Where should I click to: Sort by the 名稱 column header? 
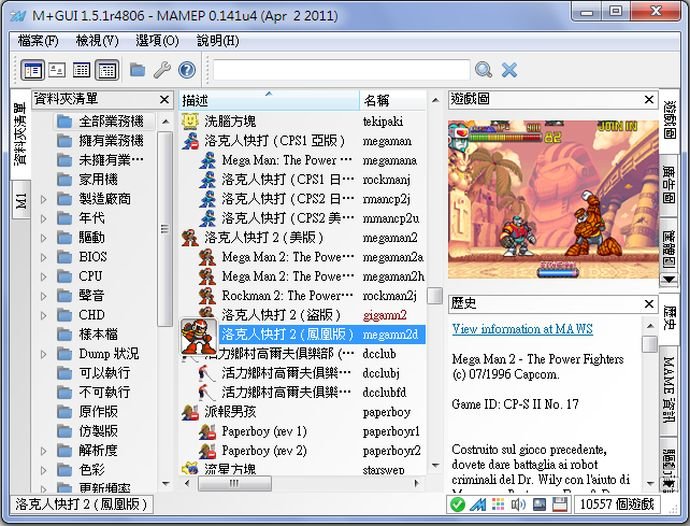point(393,101)
